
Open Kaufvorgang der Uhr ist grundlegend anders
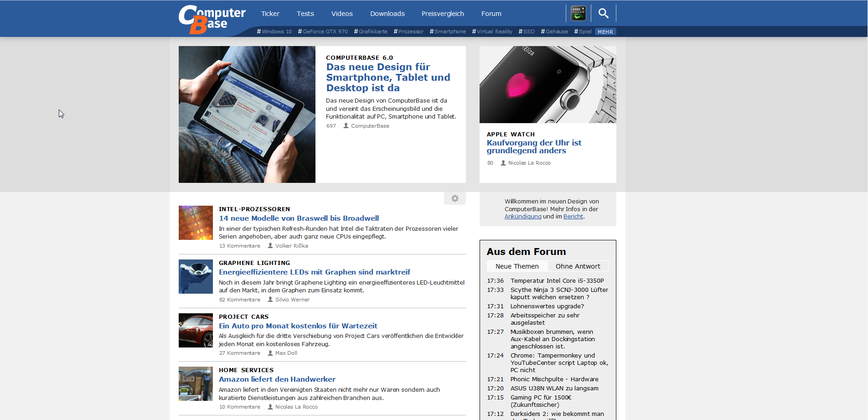pos(534,146)
